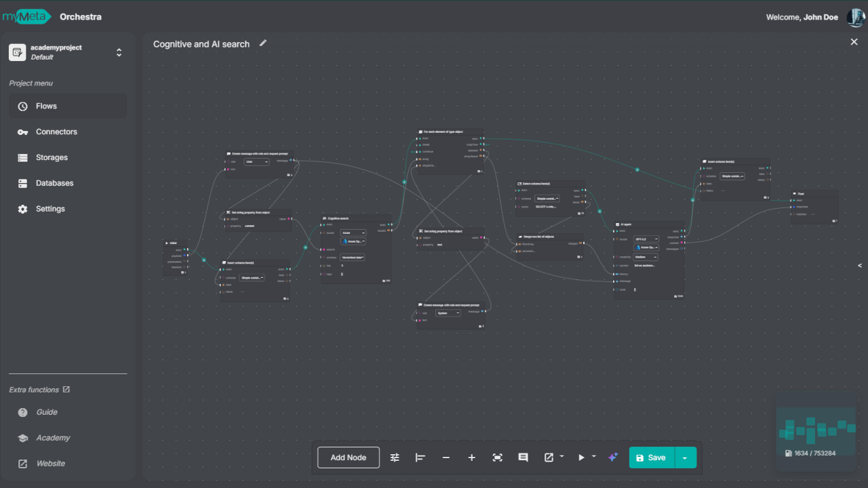The image size is (868, 488).
Task: Expand the Save options arrow
Action: (685, 457)
